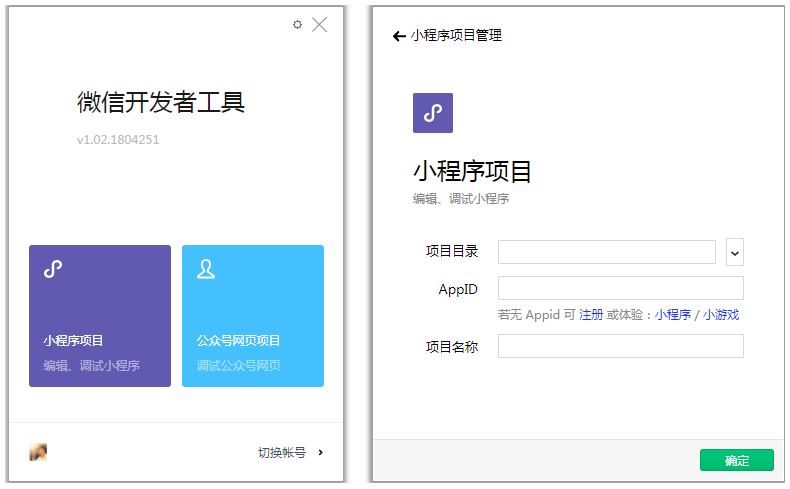Close the WeChat developer tools launcher
The width and height of the screenshot is (790, 489).
[x=319, y=24]
